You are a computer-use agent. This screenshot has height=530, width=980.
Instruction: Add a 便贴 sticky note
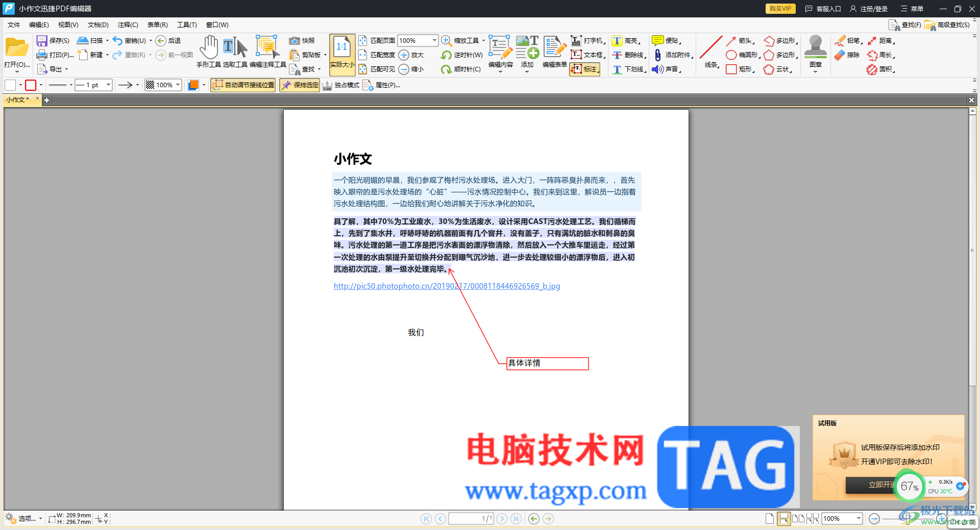[x=666, y=40]
